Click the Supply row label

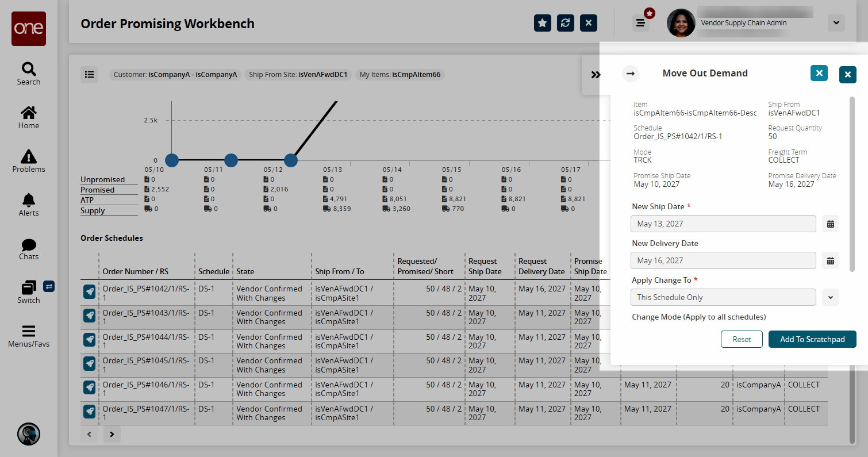click(x=93, y=210)
